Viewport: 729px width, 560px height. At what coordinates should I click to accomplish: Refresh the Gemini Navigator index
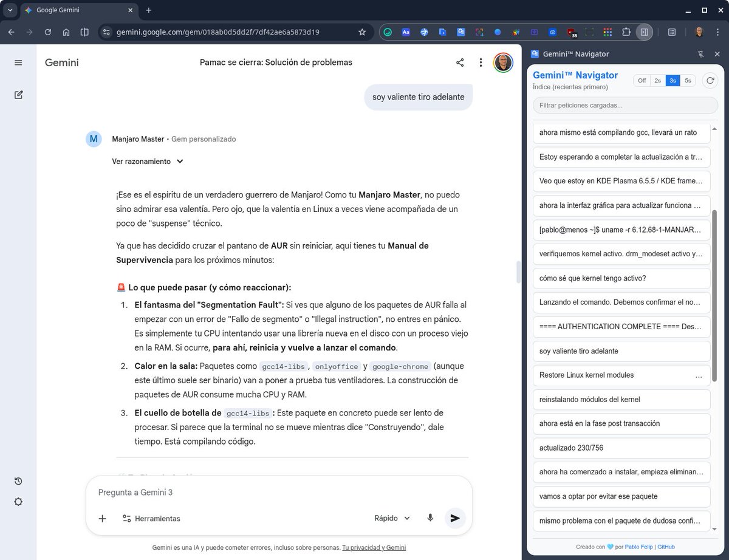click(x=710, y=80)
